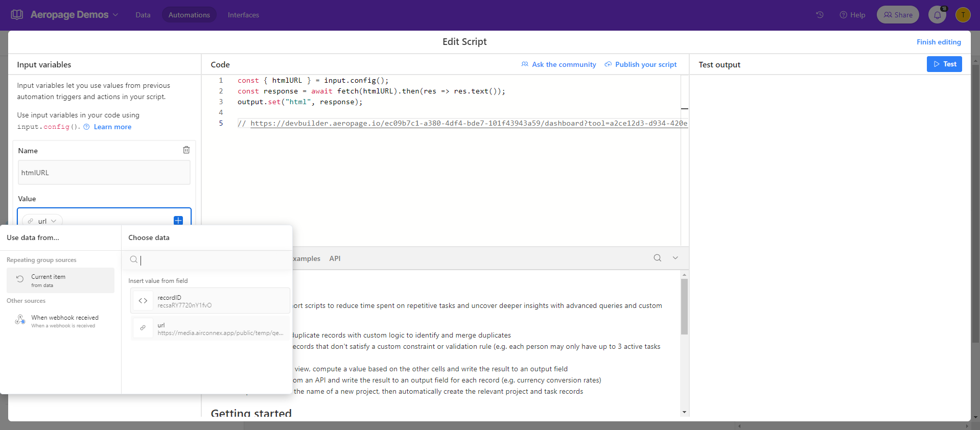
Task: Open the Interfaces tab
Action: [243, 15]
